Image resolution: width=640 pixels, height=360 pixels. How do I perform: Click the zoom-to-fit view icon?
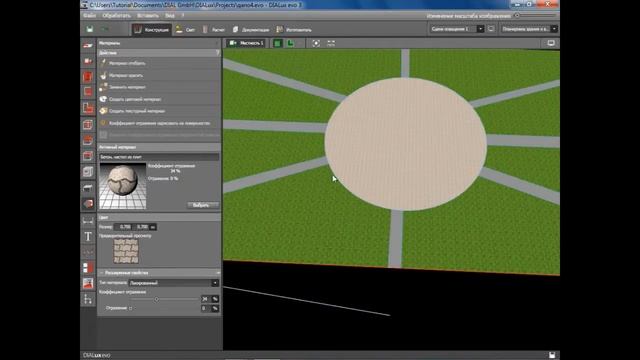click(x=316, y=43)
